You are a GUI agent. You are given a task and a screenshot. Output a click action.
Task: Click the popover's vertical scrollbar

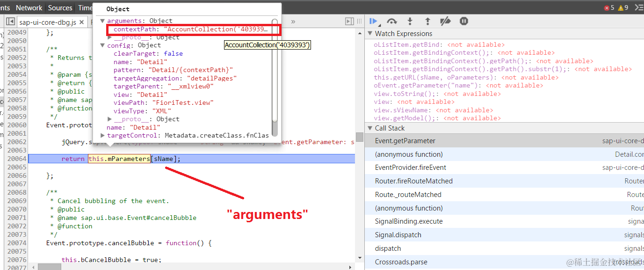pos(275,77)
